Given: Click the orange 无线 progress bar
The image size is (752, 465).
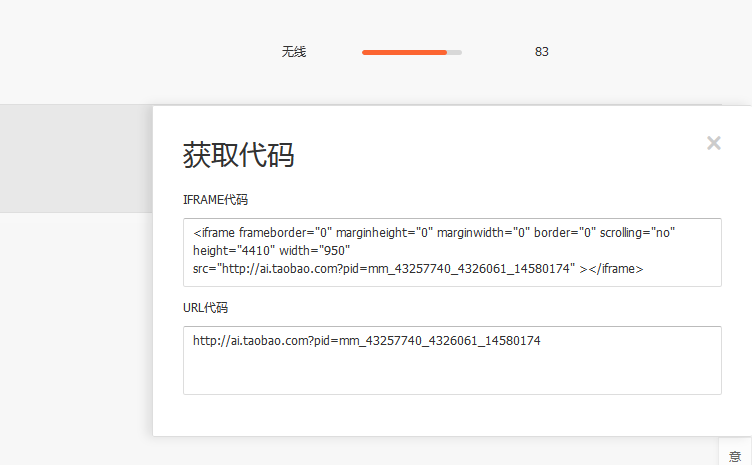Looking at the screenshot, I should (x=404, y=52).
